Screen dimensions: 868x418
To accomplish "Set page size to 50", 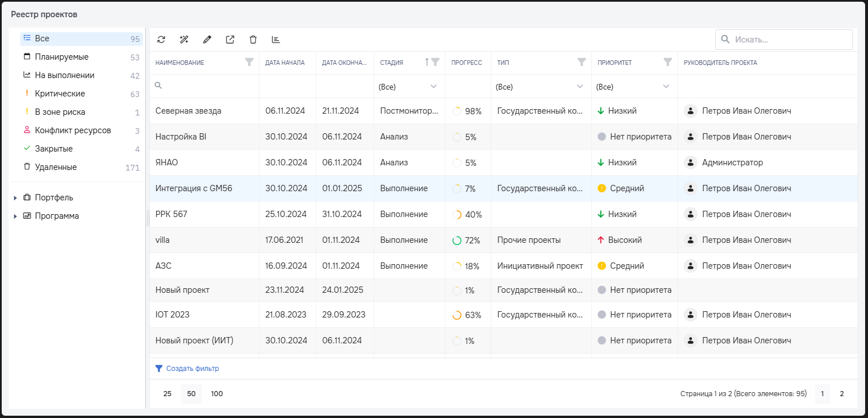I will point(191,394).
